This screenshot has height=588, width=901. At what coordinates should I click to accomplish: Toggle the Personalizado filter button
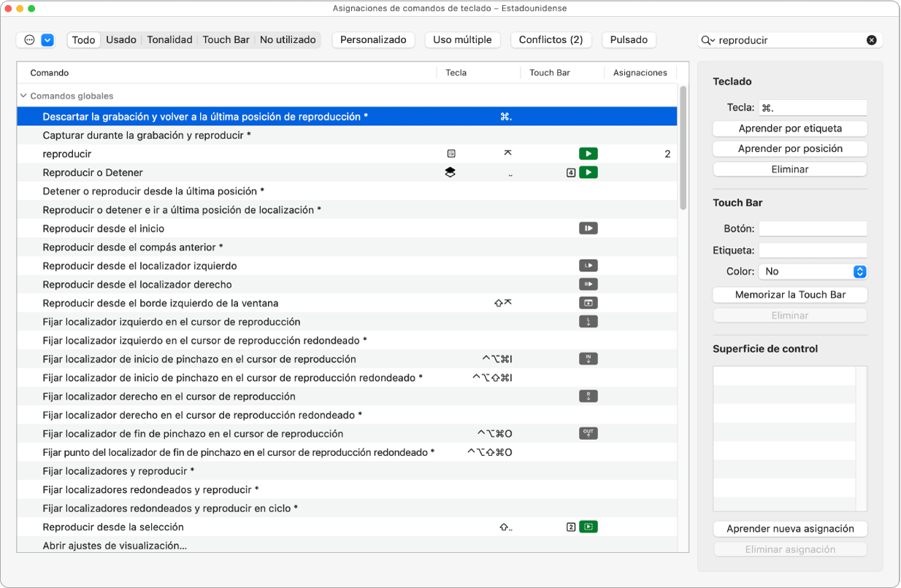click(373, 40)
